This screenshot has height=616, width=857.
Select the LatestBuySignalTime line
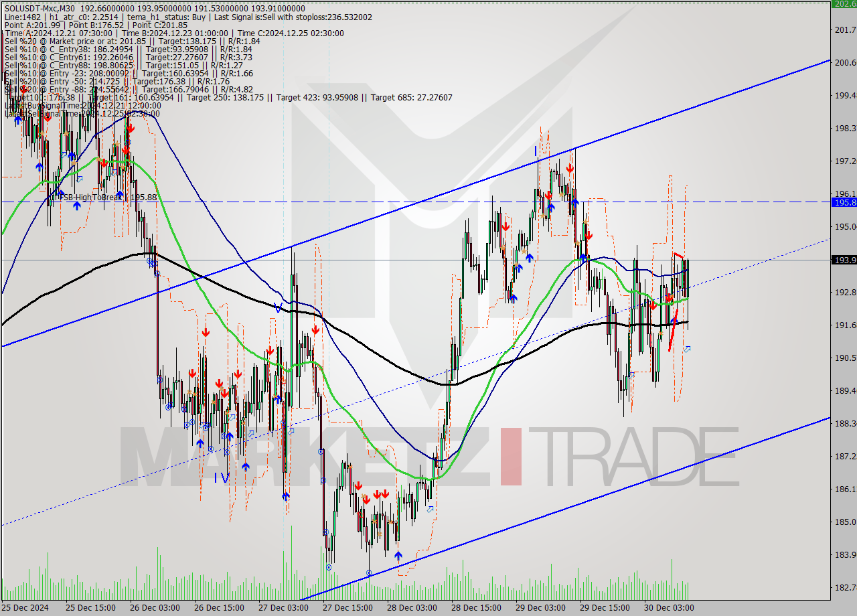click(82, 105)
